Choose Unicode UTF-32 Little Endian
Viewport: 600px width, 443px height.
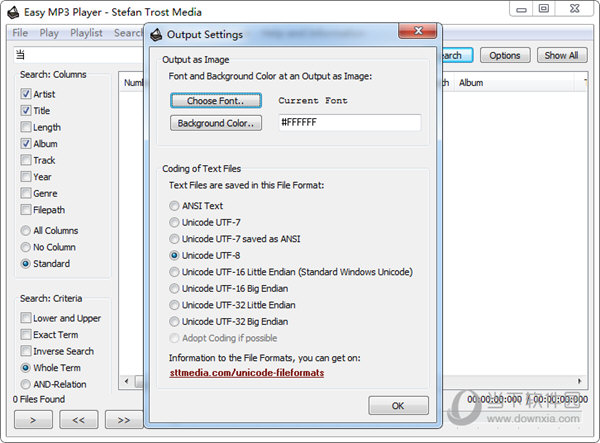click(x=232, y=305)
